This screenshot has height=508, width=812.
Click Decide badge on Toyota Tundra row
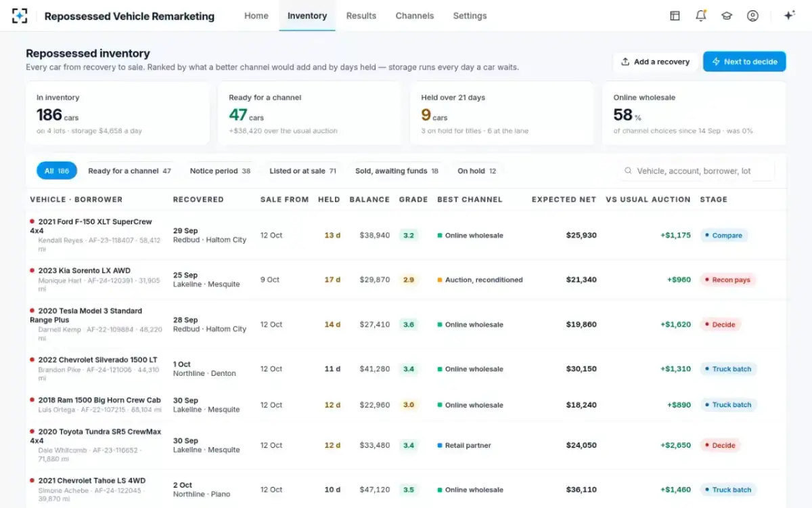pos(720,446)
